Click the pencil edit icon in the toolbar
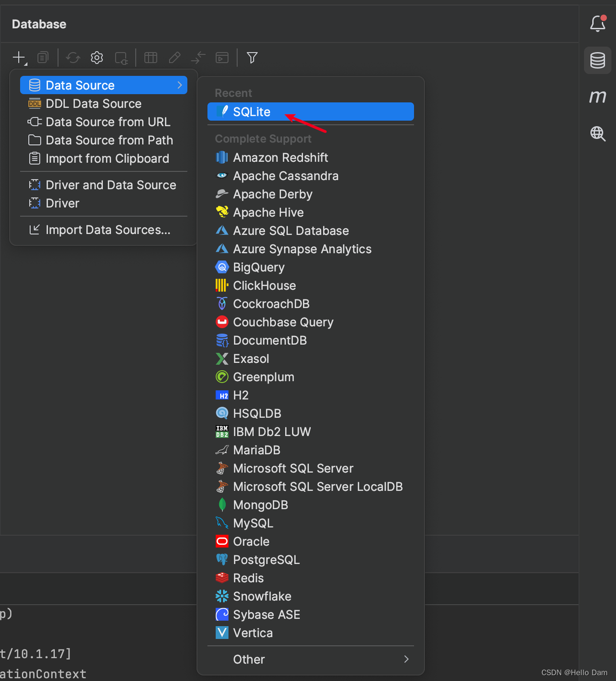616x681 pixels. click(174, 57)
